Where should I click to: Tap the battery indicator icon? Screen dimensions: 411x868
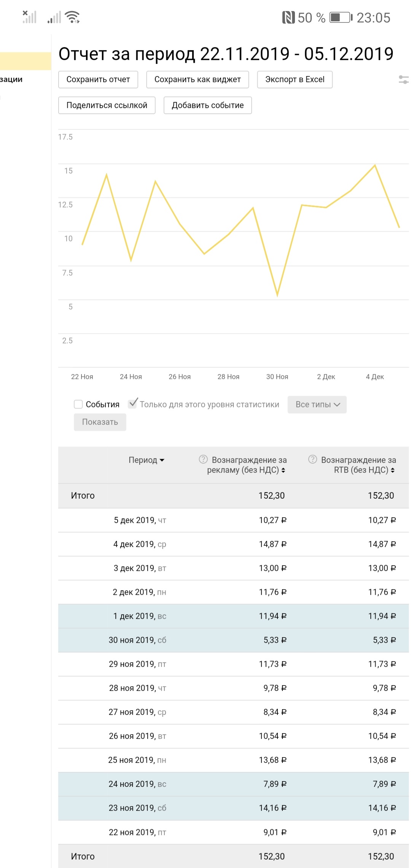click(x=341, y=18)
